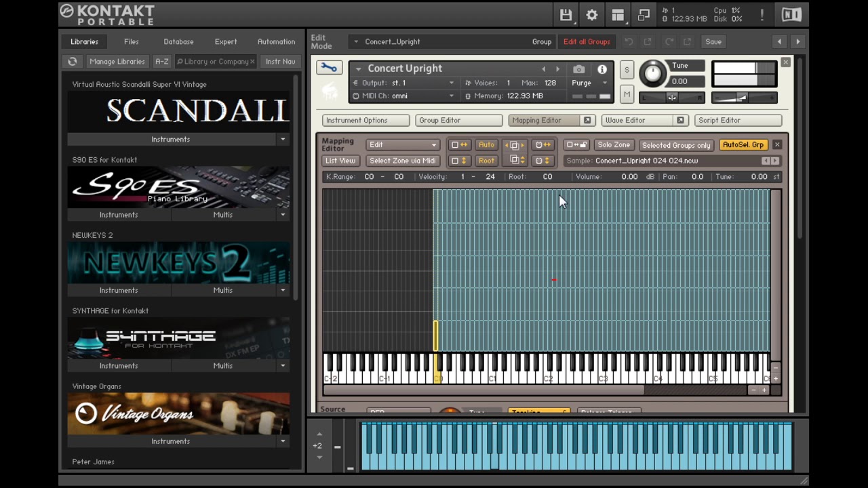
Task: Click the zoom out minus on keyboard scrollbar
Action: click(753, 390)
